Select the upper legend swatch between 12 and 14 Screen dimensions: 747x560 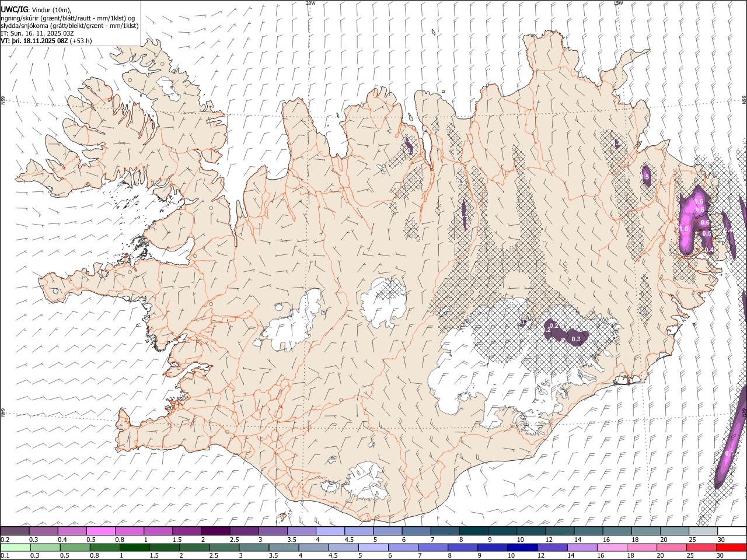point(560,531)
